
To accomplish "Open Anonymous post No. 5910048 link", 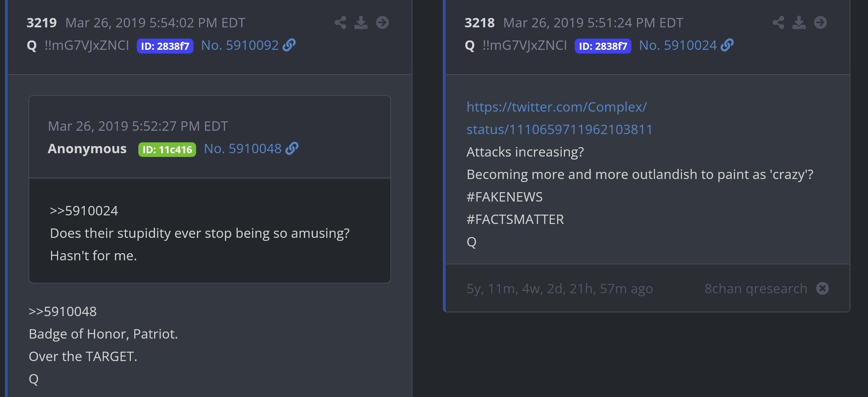I will coord(243,149).
